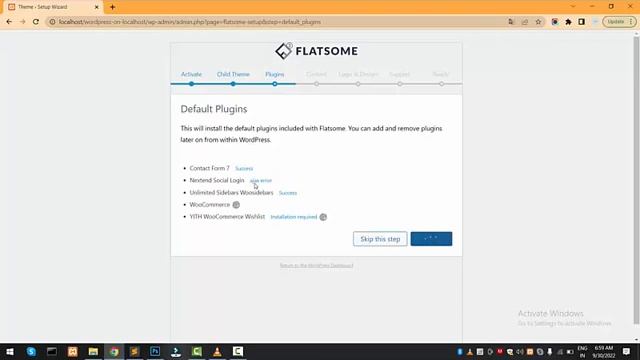
Task: Click the Flatsome logo
Action: coord(316,51)
